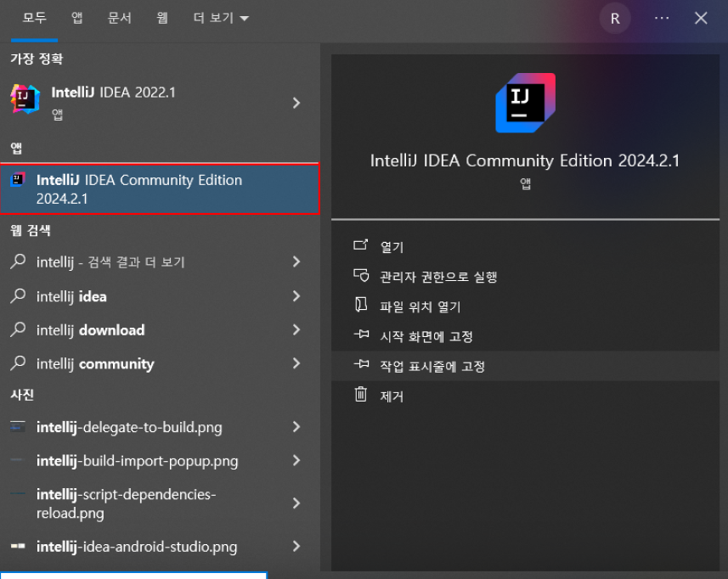Image resolution: width=728 pixels, height=579 pixels.
Task: Click the large IntelliJ IDEA logo in the preview pane
Action: [525, 103]
